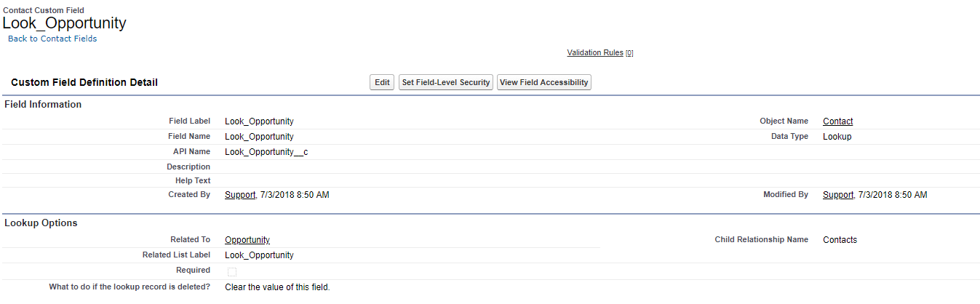Click the Child Relationship Name value Contacts
This screenshot has height=304, width=980.
coord(840,240)
